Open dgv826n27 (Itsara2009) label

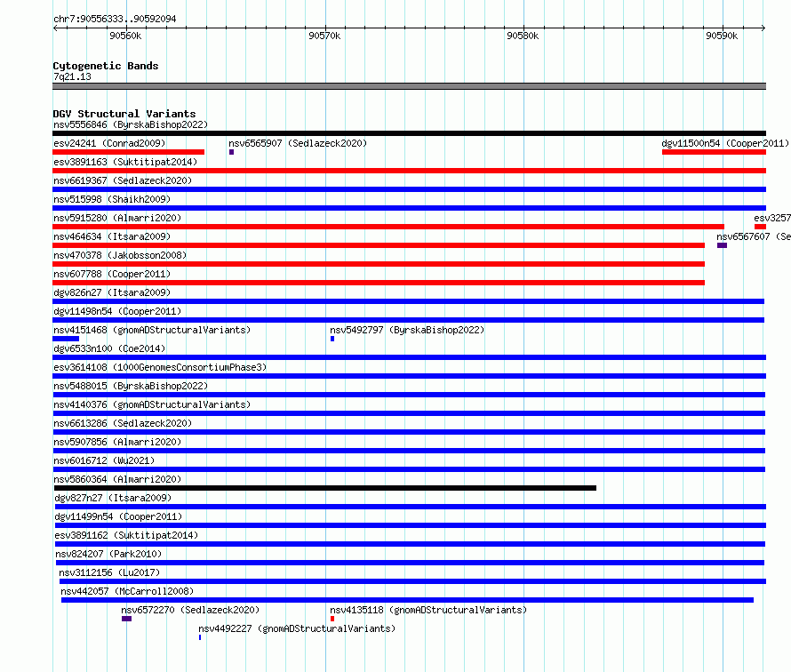[x=112, y=292]
